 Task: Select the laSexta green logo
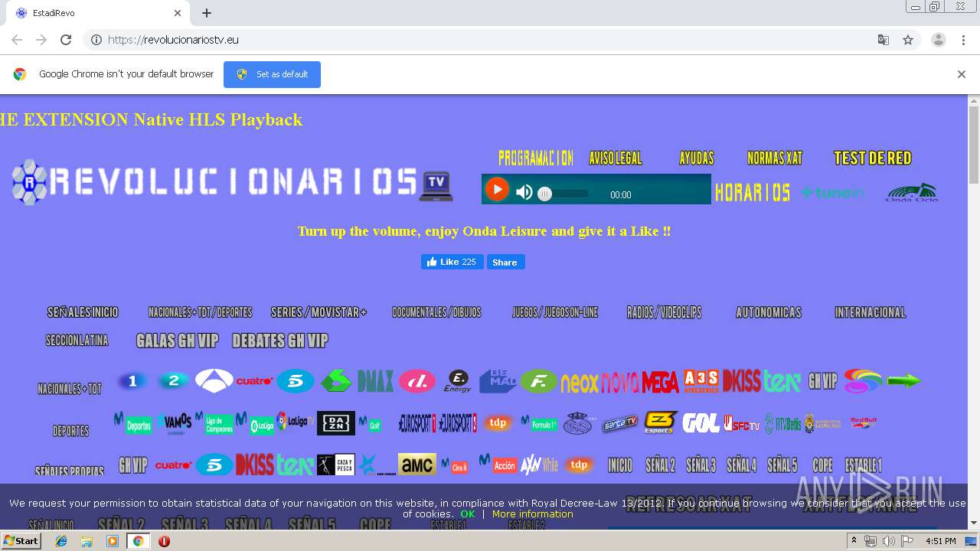(x=335, y=380)
